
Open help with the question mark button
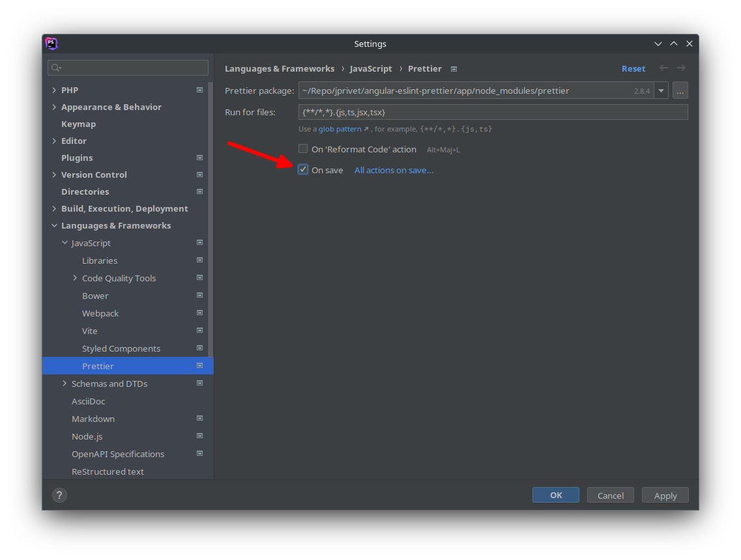[59, 495]
